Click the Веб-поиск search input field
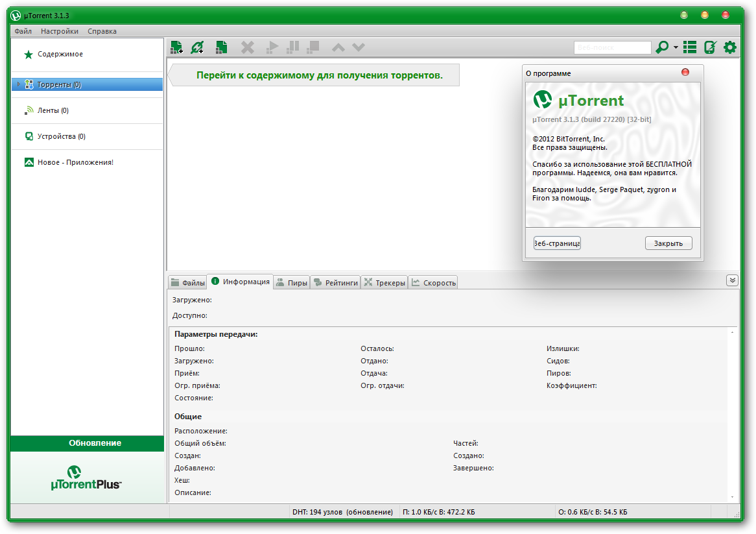756x534 pixels. coord(612,48)
